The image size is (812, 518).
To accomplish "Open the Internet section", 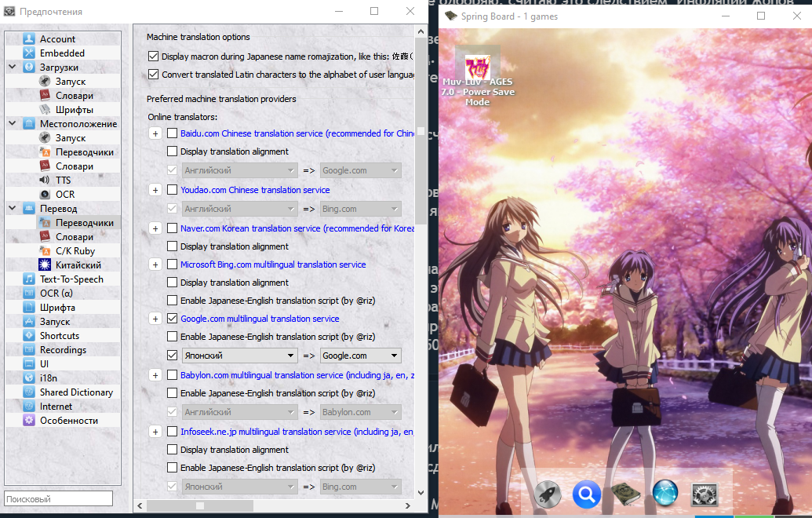I will click(56, 407).
